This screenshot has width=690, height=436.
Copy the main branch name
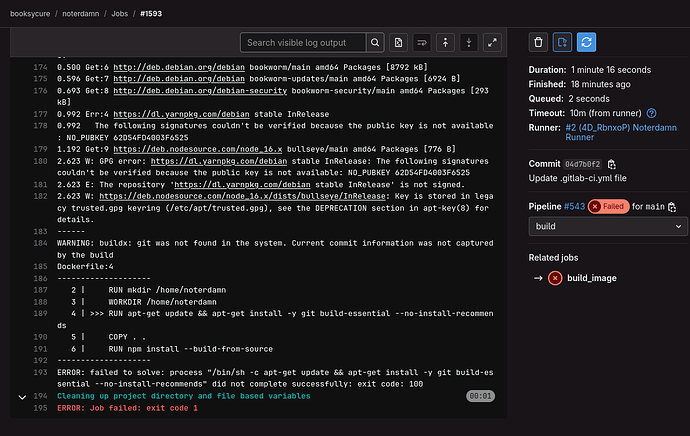coord(672,207)
